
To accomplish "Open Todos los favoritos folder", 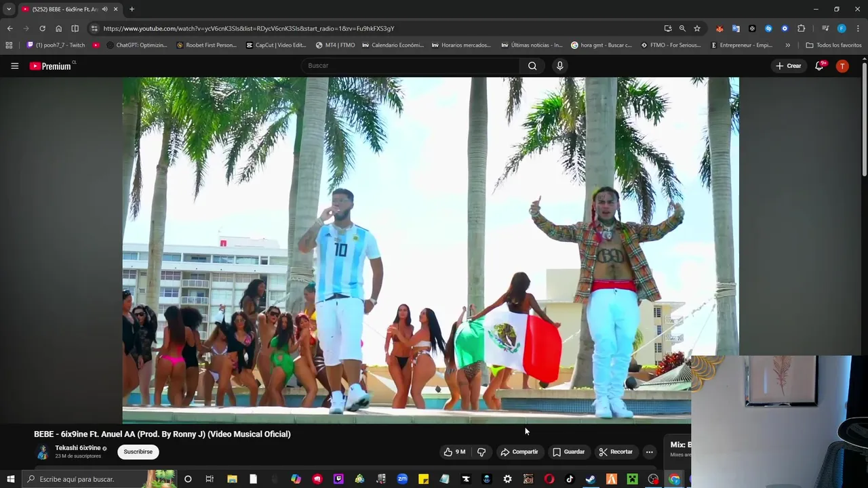I will (833, 45).
